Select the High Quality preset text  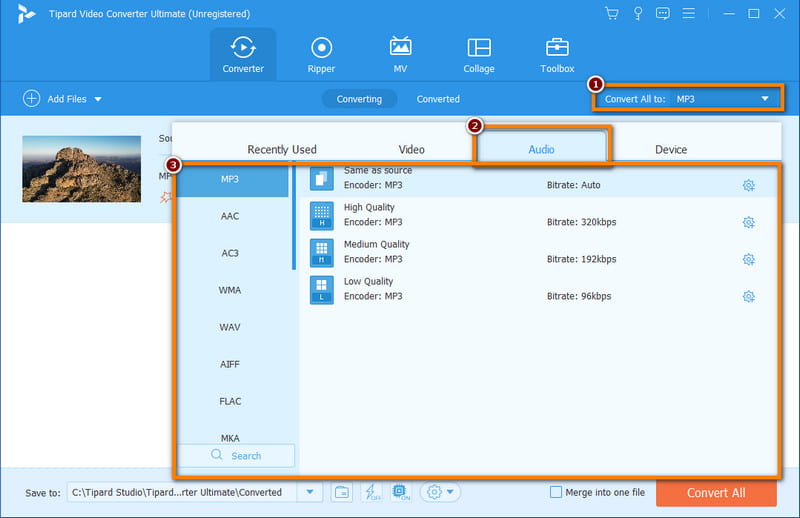(x=369, y=207)
